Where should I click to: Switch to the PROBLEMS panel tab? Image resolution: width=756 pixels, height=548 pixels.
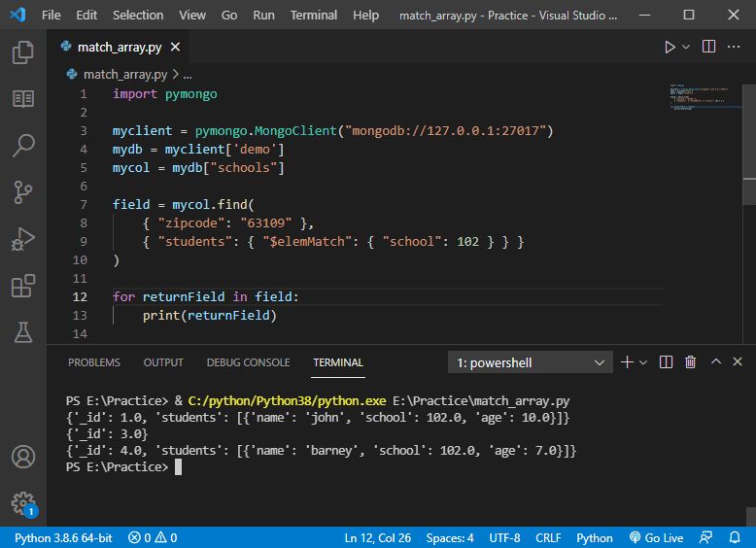pos(94,362)
